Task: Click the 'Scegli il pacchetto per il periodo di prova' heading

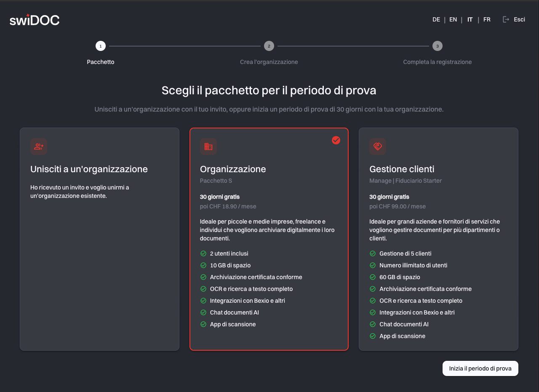Action: (269, 91)
